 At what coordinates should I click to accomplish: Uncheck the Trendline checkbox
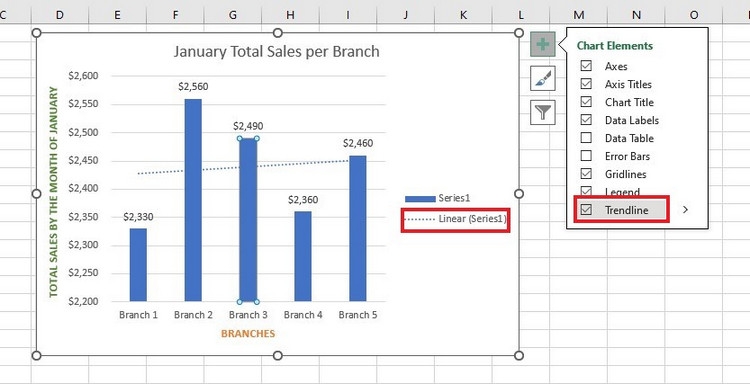pyautogui.click(x=586, y=210)
